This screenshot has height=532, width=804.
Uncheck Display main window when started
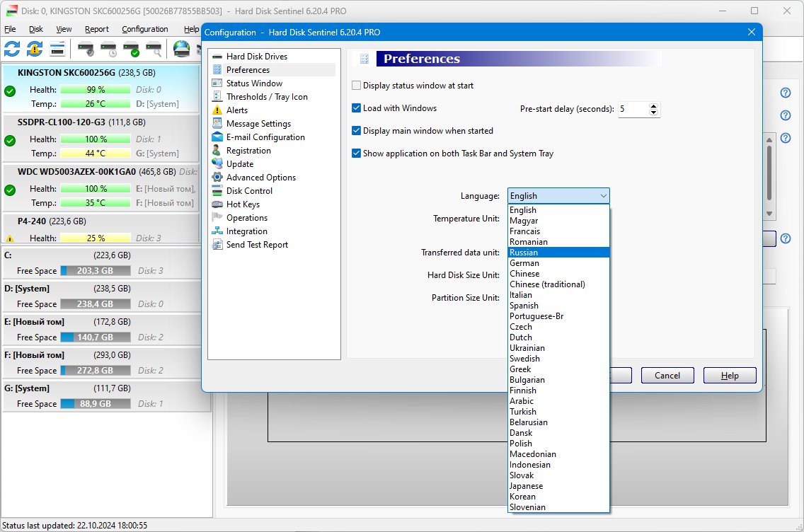pos(357,131)
